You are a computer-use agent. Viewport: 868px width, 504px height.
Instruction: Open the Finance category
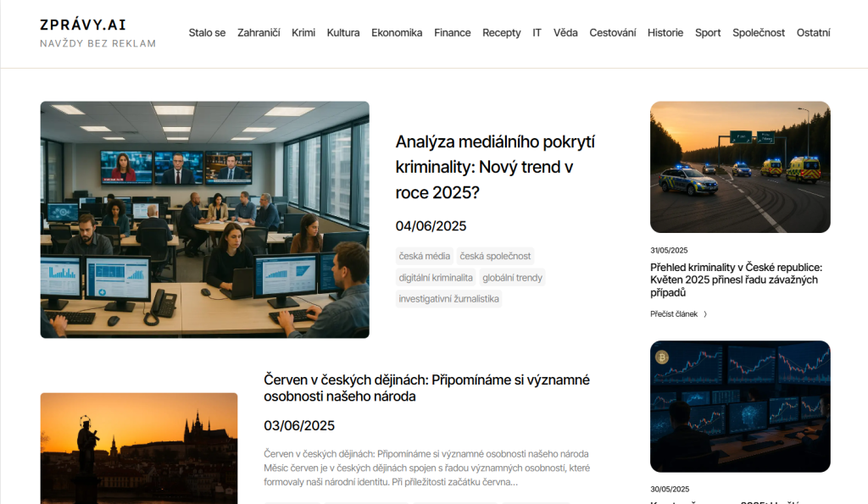[x=452, y=33]
